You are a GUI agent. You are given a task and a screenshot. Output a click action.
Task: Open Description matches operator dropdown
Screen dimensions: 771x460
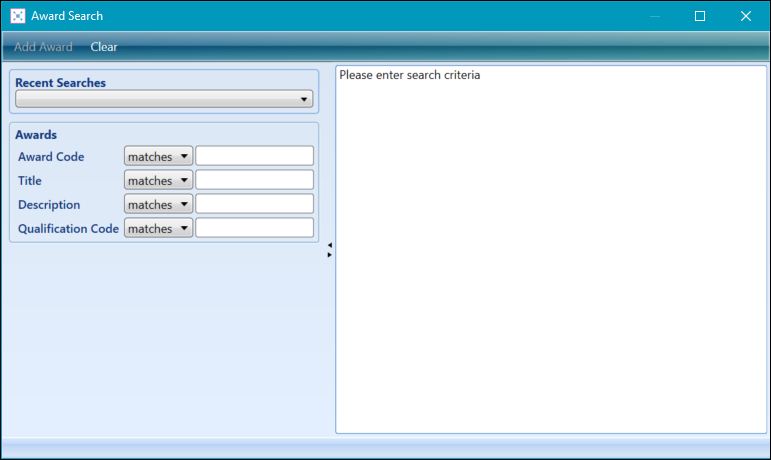[x=158, y=204]
